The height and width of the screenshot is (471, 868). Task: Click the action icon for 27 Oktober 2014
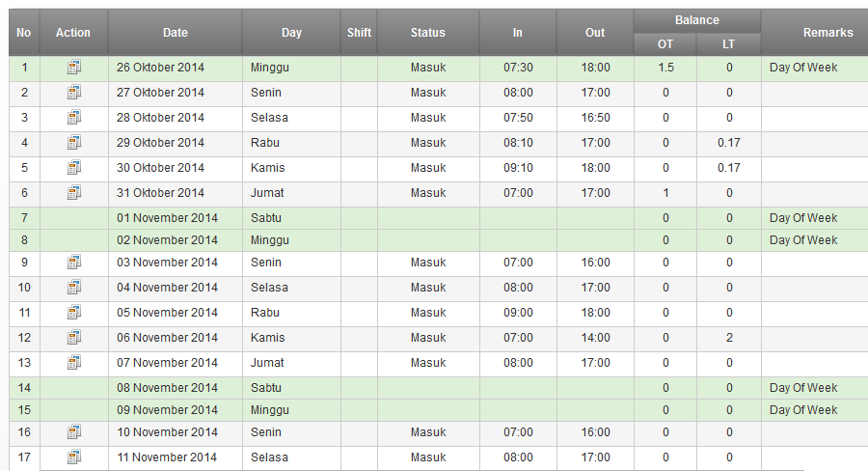click(x=74, y=92)
